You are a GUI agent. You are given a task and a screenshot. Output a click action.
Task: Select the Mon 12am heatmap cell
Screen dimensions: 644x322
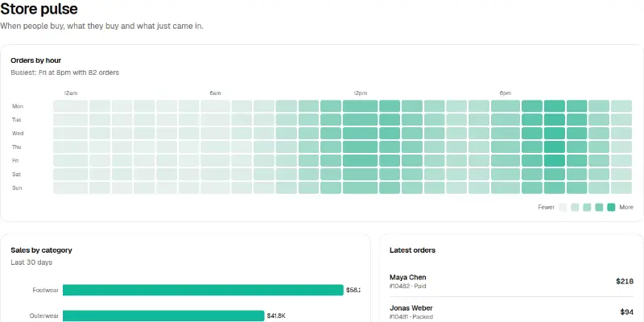tap(70, 106)
